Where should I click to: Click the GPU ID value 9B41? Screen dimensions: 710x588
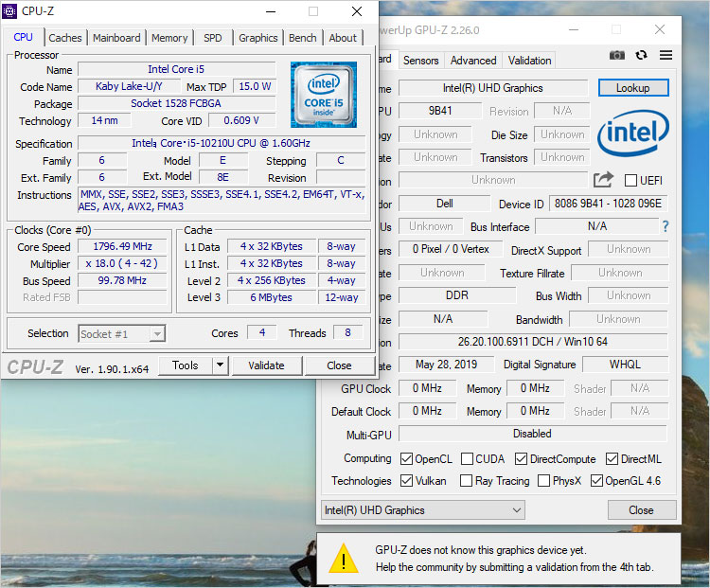pyautogui.click(x=440, y=111)
